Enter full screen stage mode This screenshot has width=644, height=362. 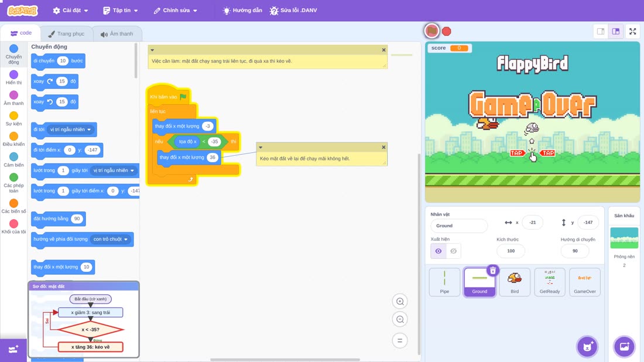pos(632,31)
